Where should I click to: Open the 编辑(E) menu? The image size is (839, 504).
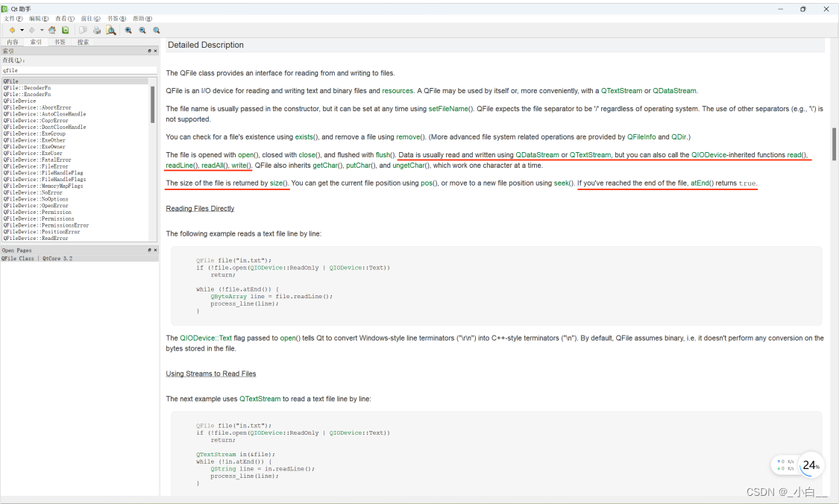[39, 19]
